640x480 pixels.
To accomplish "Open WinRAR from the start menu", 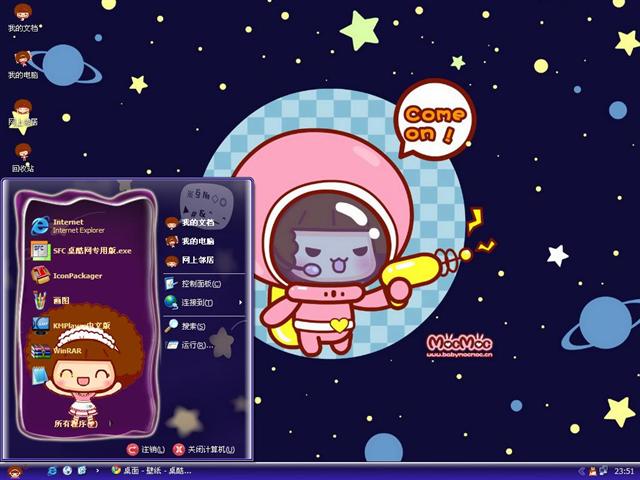I will 57,351.
